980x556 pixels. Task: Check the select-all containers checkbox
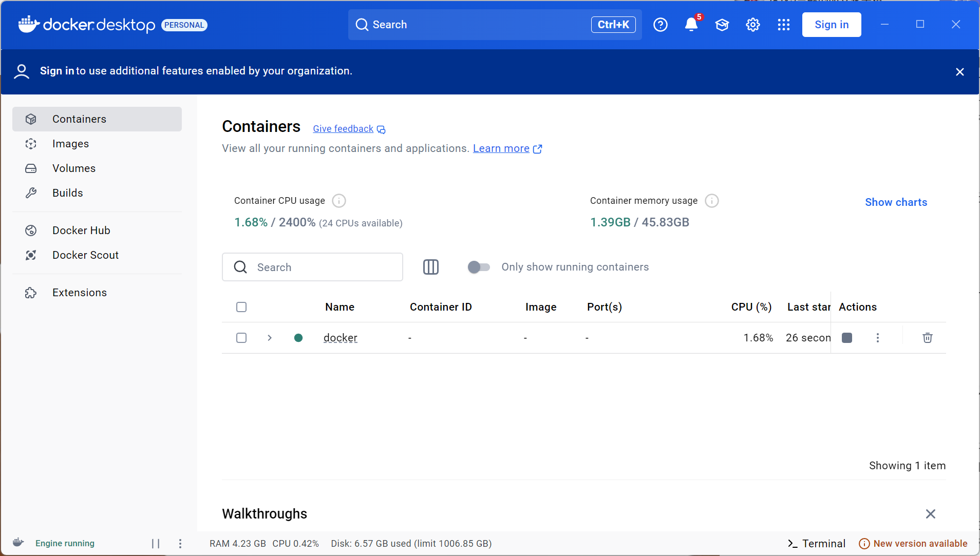pyautogui.click(x=241, y=307)
